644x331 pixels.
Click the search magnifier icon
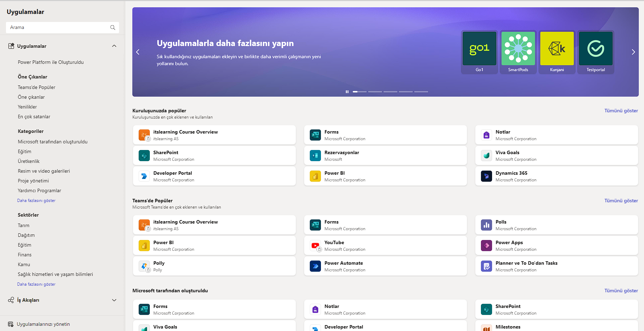(x=112, y=28)
